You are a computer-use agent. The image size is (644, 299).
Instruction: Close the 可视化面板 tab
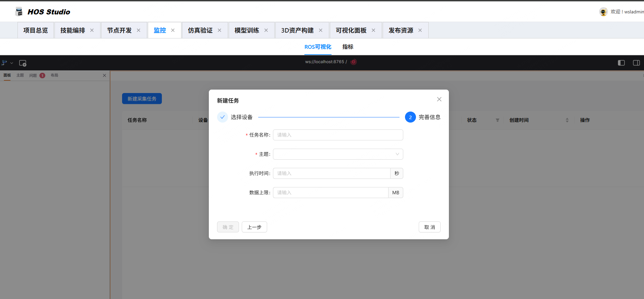(x=373, y=30)
